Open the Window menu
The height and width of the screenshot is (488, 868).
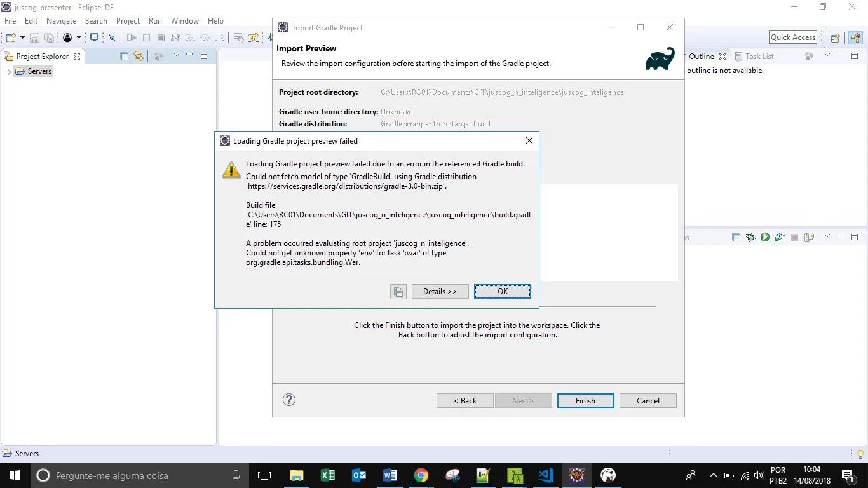click(185, 21)
